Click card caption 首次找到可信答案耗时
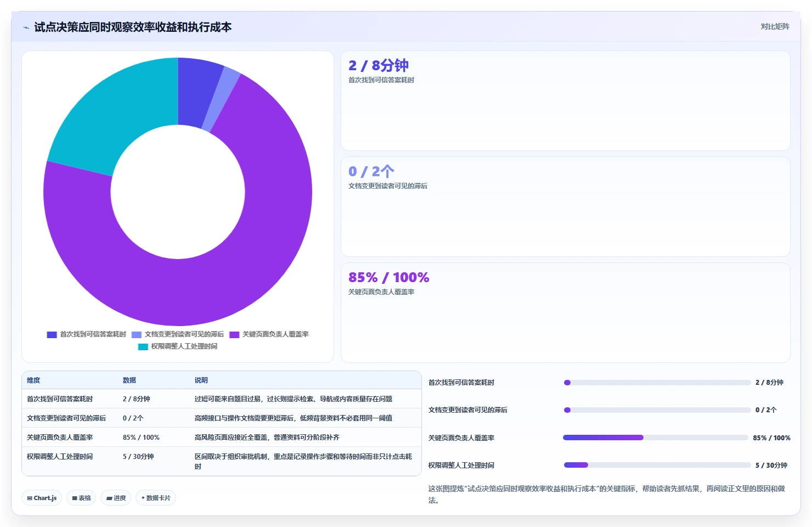 (381, 80)
